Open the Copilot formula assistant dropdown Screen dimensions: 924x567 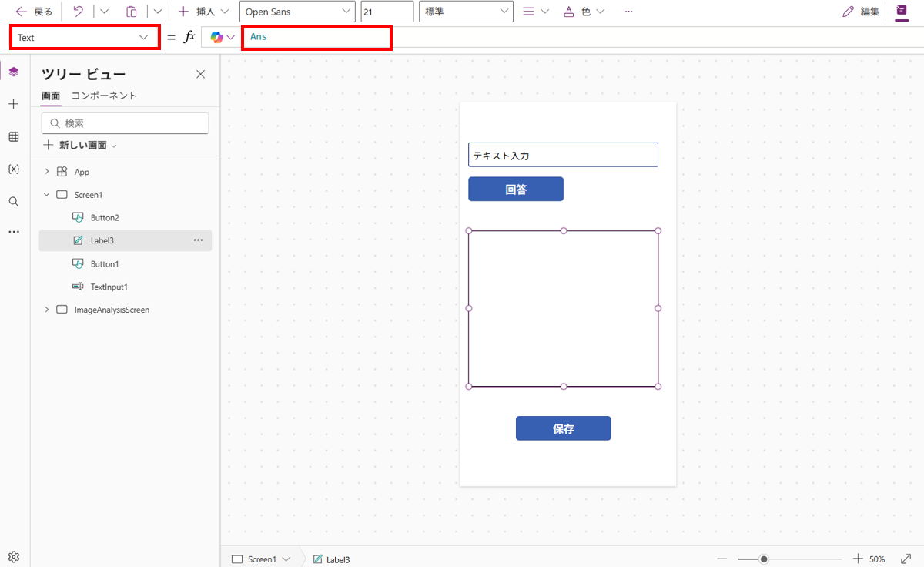pos(223,37)
